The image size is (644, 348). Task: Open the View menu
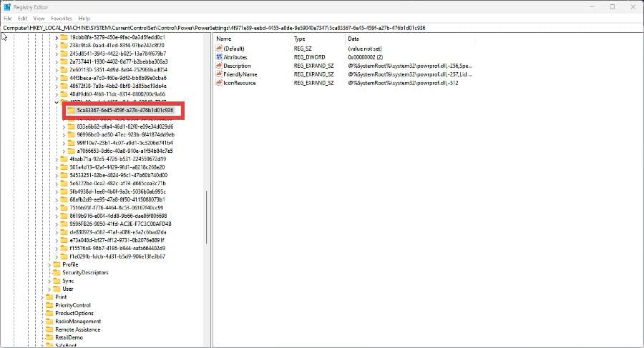[39, 19]
